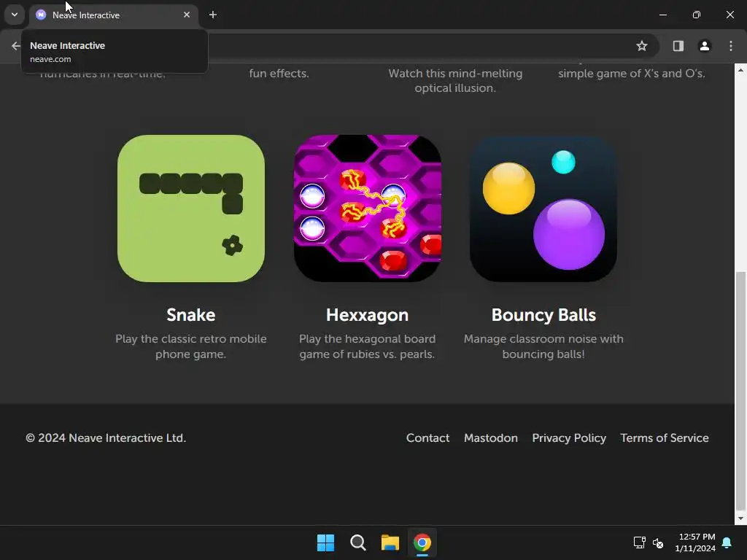Open a new browser tab

coord(213,15)
